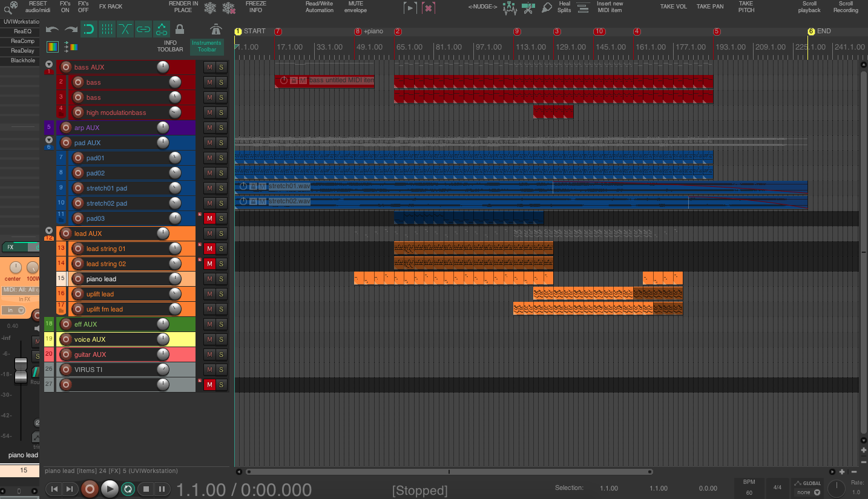Click the transport pause button

pyautogui.click(x=162, y=489)
